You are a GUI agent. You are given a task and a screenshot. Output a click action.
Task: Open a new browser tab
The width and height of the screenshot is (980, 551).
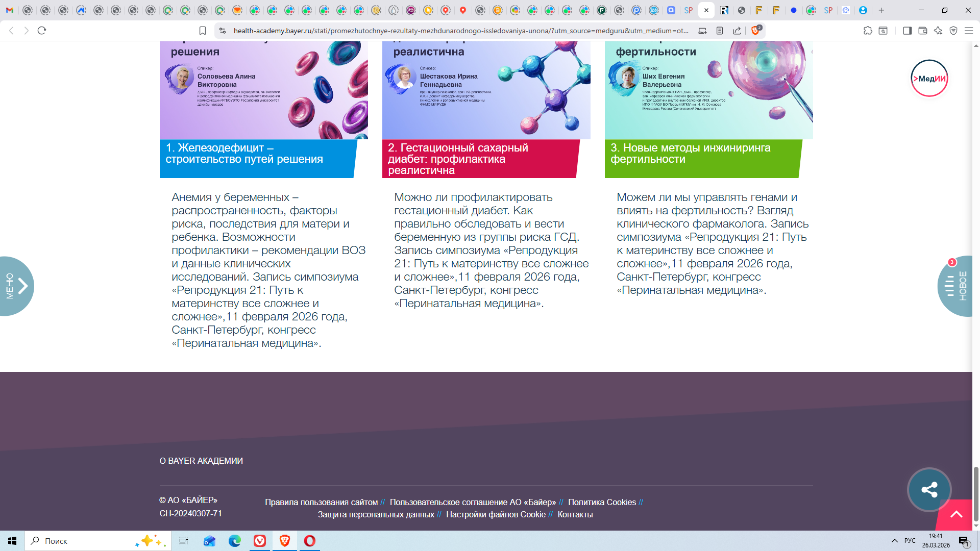click(x=881, y=10)
